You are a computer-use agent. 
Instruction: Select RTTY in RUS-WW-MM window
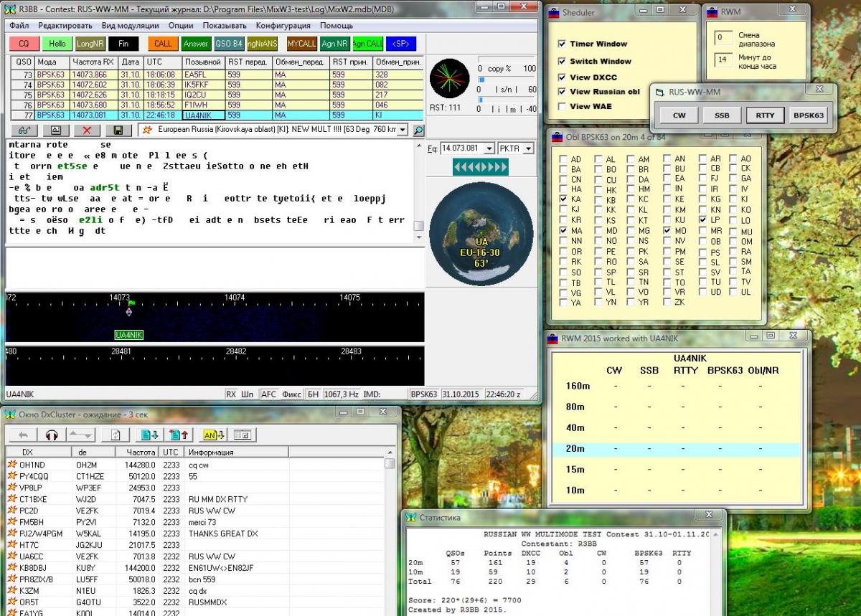(x=765, y=115)
